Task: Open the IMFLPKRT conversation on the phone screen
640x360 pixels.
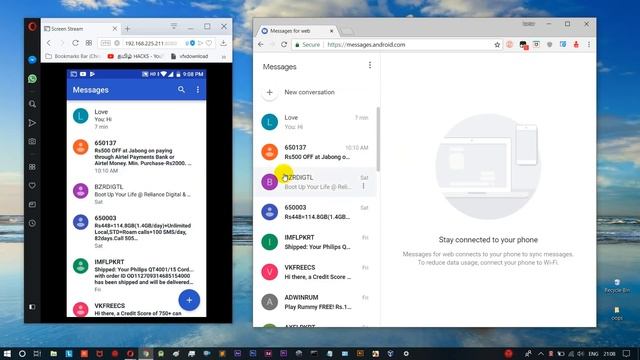Action: click(136, 276)
